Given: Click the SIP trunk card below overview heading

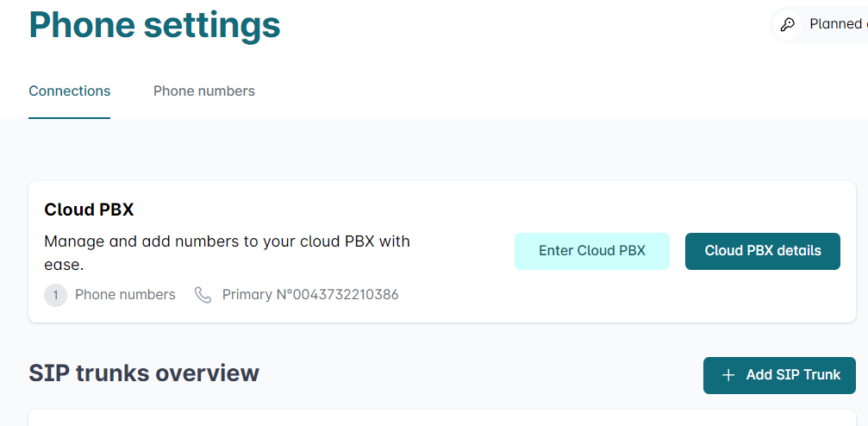Looking at the screenshot, I should tap(441, 417).
